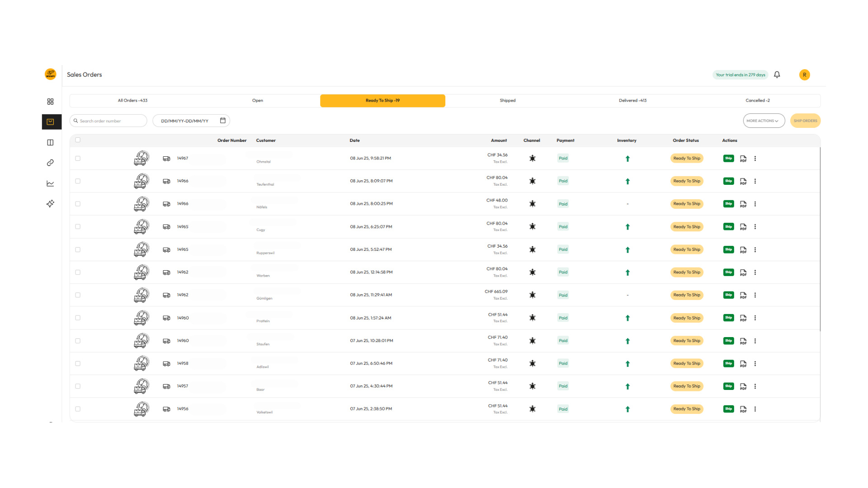868x488 pixels.
Task: Click Ready To Ship status for order 14958
Action: (686, 363)
